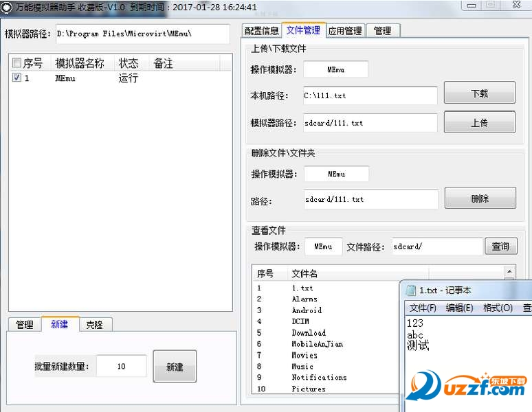Viewport: 532px width, 412px height.
Task: Click the 批量新建数量 input field
Action: (x=121, y=366)
